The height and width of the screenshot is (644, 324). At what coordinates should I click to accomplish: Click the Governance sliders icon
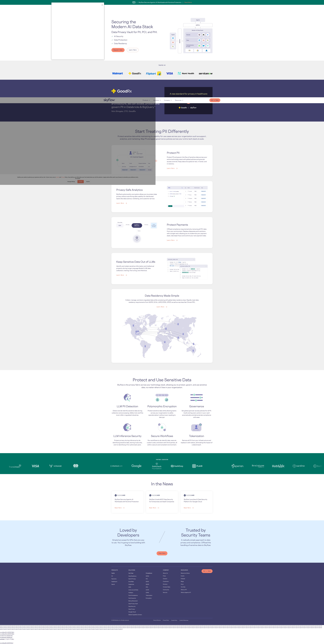(x=197, y=398)
